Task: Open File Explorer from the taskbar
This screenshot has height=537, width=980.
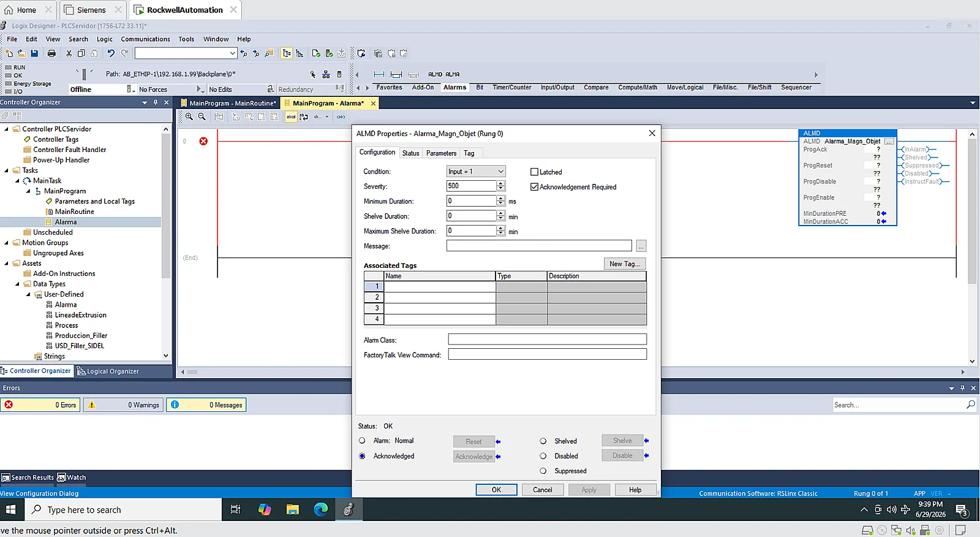Action: click(x=292, y=509)
